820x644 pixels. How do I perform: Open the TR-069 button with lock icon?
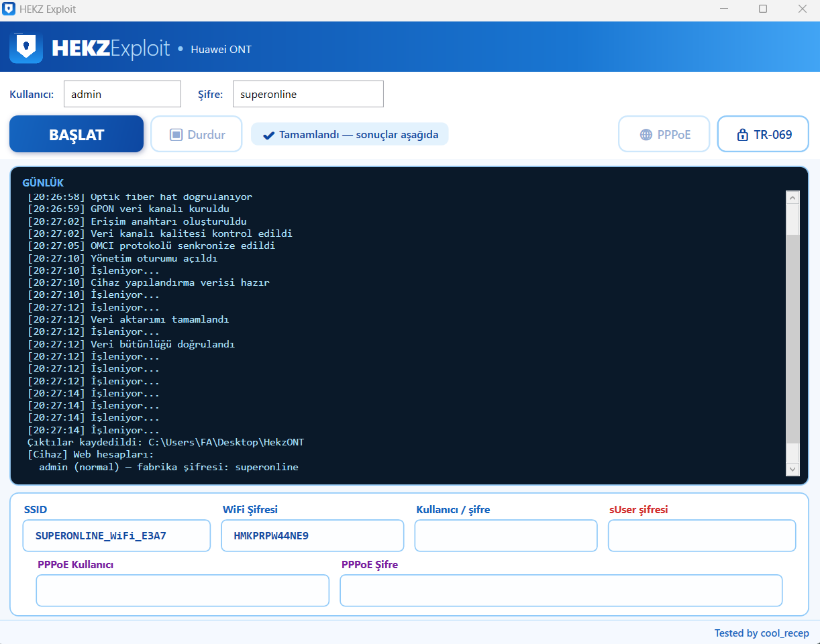[x=763, y=134]
